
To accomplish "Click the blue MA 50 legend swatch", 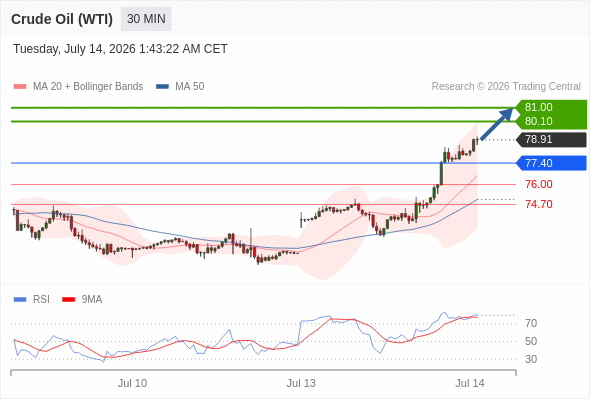I will [162, 87].
